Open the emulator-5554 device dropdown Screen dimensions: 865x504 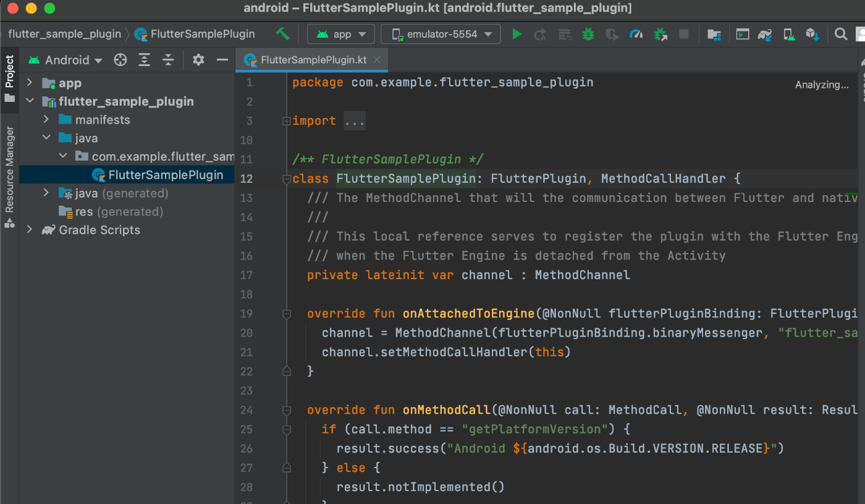point(441,34)
